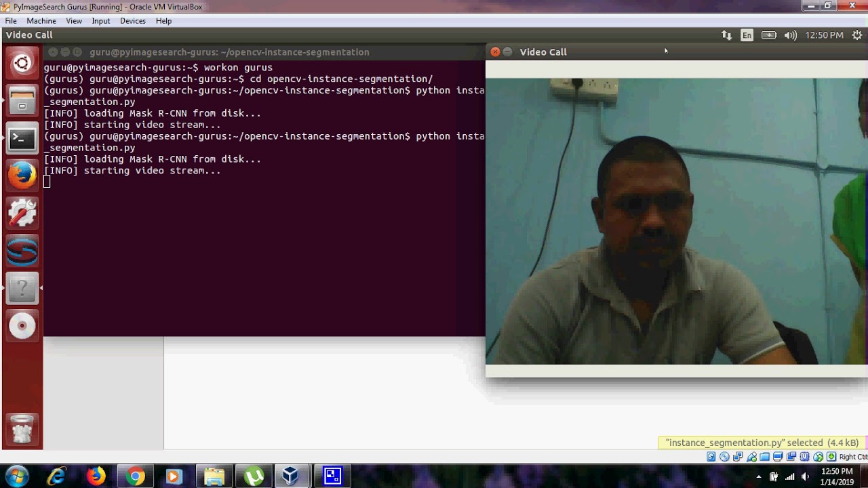Open the En keyboard language indicator
The width and height of the screenshot is (868, 488).
tap(747, 35)
